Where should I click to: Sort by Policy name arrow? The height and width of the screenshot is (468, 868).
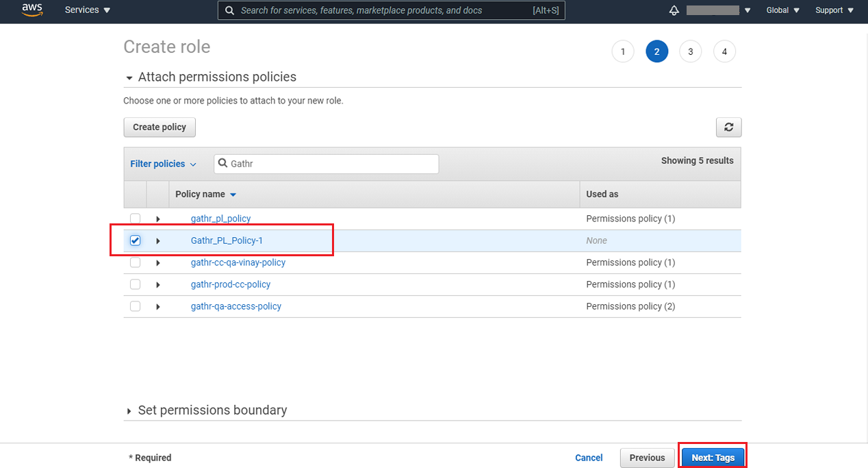[x=233, y=195]
